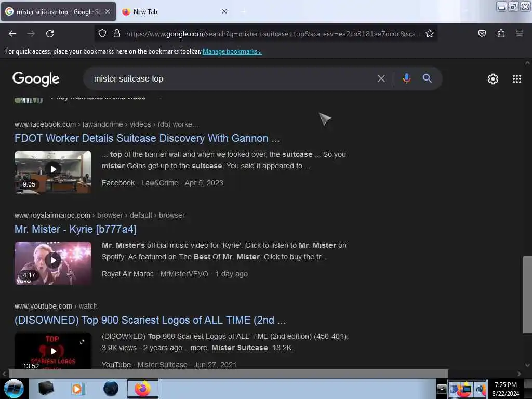Click the page scroll down arrow
Viewport: 532px width, 399px height.
point(527,365)
